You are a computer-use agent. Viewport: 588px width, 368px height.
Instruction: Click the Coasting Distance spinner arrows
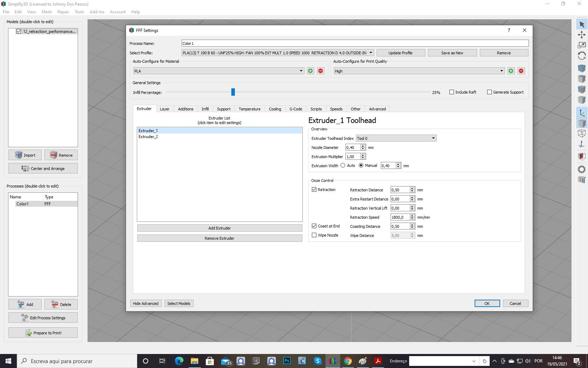click(412, 226)
